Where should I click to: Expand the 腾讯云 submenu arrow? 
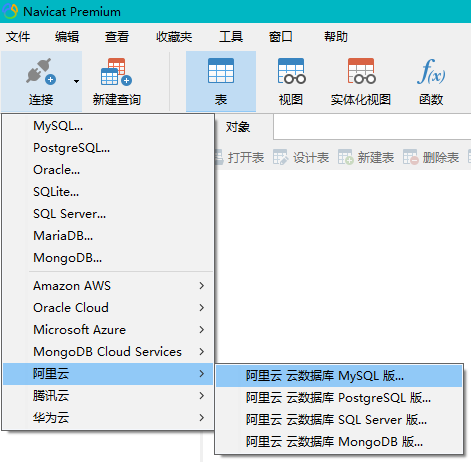coord(202,396)
